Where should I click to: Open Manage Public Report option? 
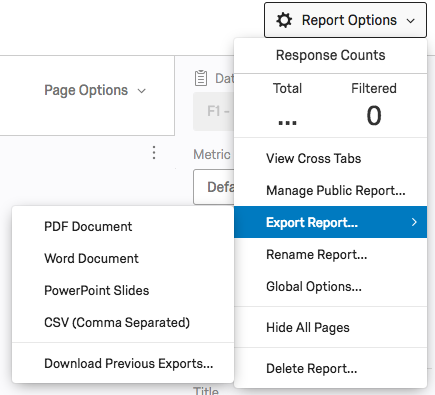coord(330,190)
